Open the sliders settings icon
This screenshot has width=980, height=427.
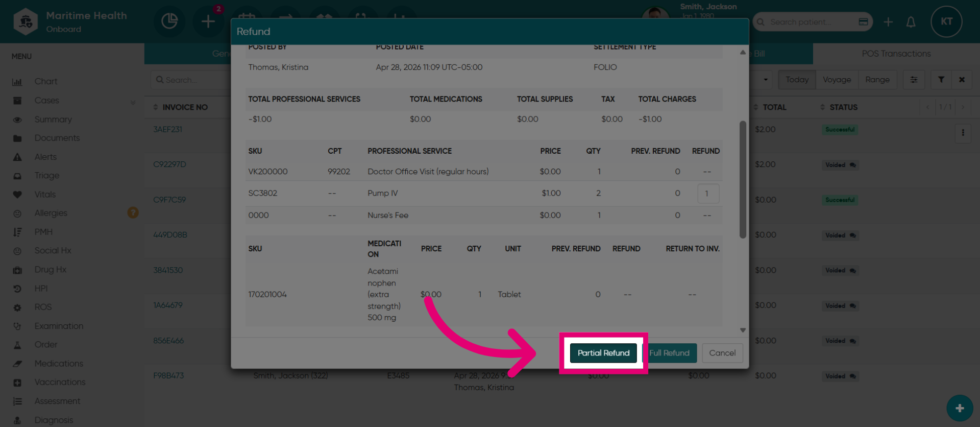(914, 80)
